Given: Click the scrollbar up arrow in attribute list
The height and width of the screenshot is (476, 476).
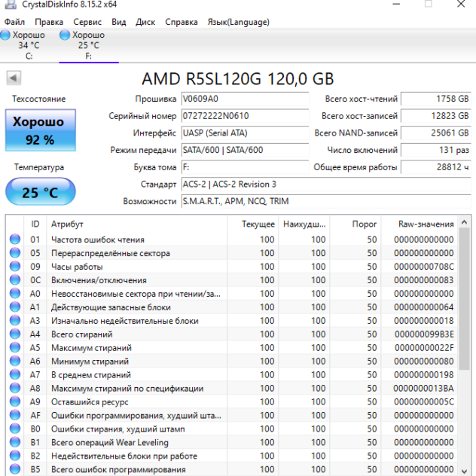Looking at the screenshot, I should [x=464, y=222].
